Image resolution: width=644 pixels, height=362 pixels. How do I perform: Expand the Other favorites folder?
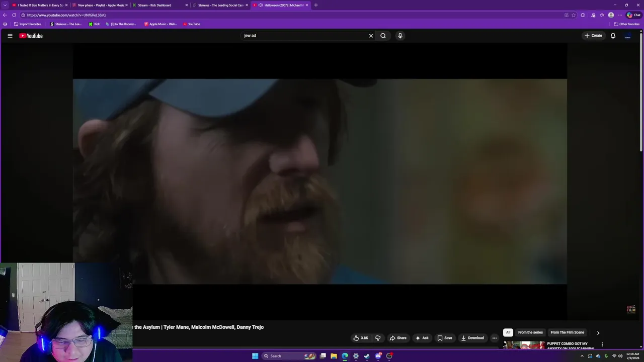click(x=626, y=24)
